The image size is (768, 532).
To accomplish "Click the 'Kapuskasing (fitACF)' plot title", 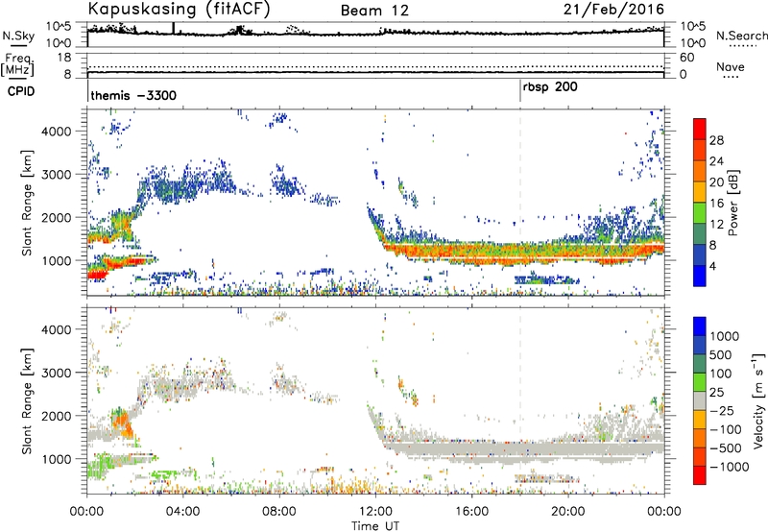I will pos(179,10).
